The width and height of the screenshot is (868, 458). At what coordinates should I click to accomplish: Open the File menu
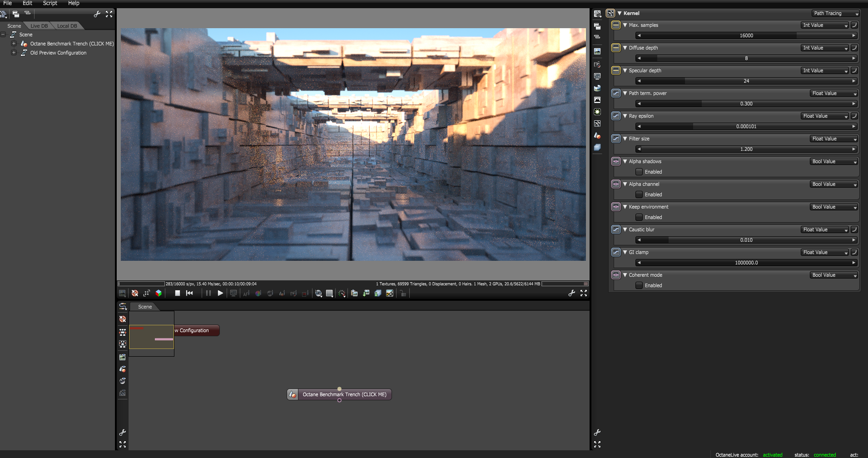tap(8, 3)
